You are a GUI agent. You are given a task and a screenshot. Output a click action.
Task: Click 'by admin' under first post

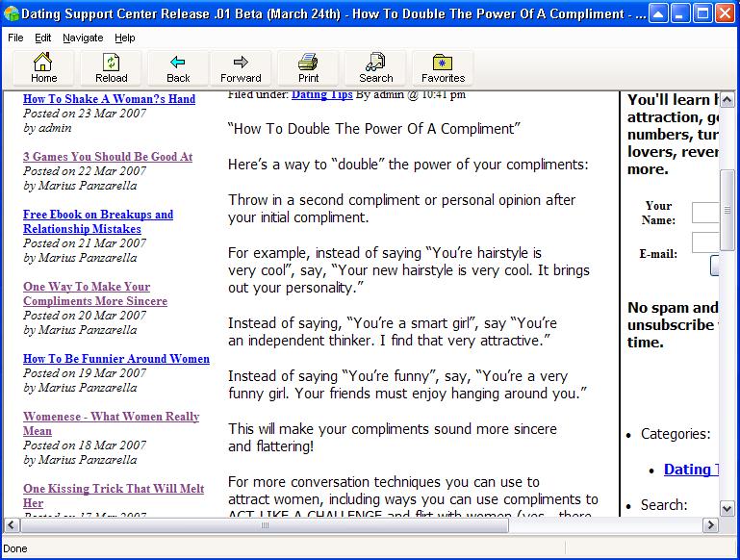(47, 128)
